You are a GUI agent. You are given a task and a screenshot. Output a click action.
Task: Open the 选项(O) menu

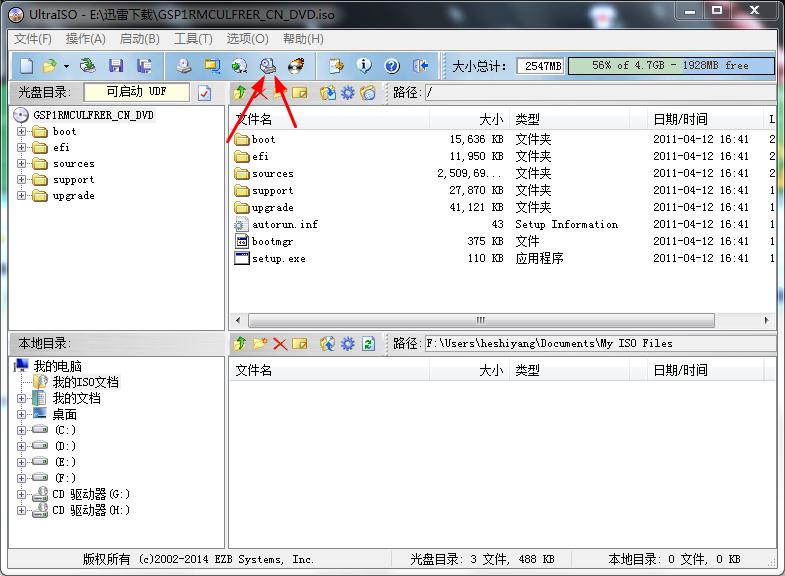pos(247,39)
